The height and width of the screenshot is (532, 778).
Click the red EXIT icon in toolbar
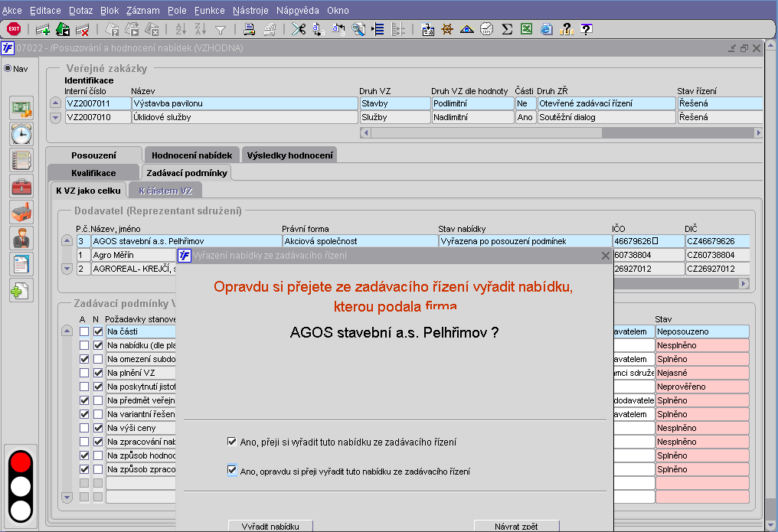pyautogui.click(x=14, y=29)
